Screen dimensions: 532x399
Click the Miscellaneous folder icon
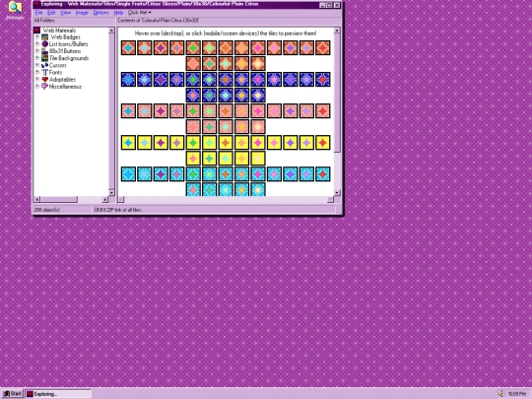pyautogui.click(x=44, y=86)
